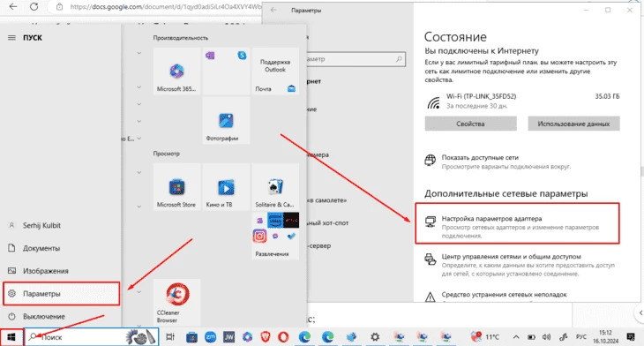Open the Фотографии tile
Screen dimensions: 644x346
pos(226,121)
